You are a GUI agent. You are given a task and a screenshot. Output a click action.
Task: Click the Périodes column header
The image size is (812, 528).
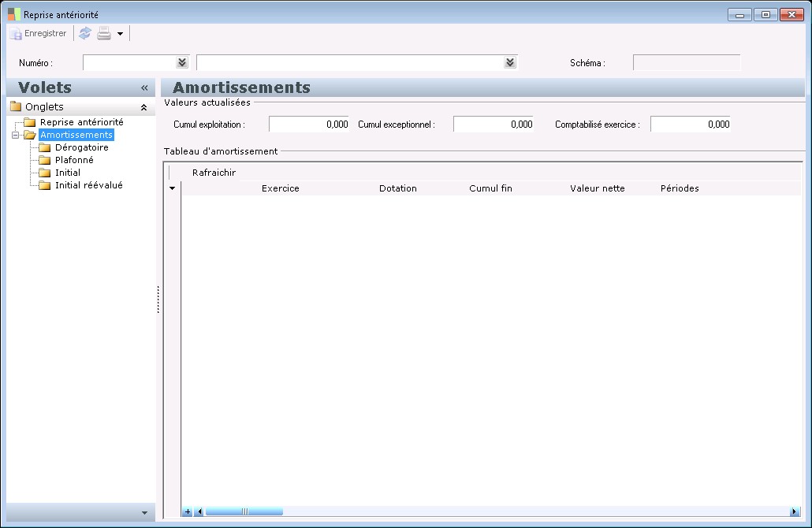coord(680,188)
